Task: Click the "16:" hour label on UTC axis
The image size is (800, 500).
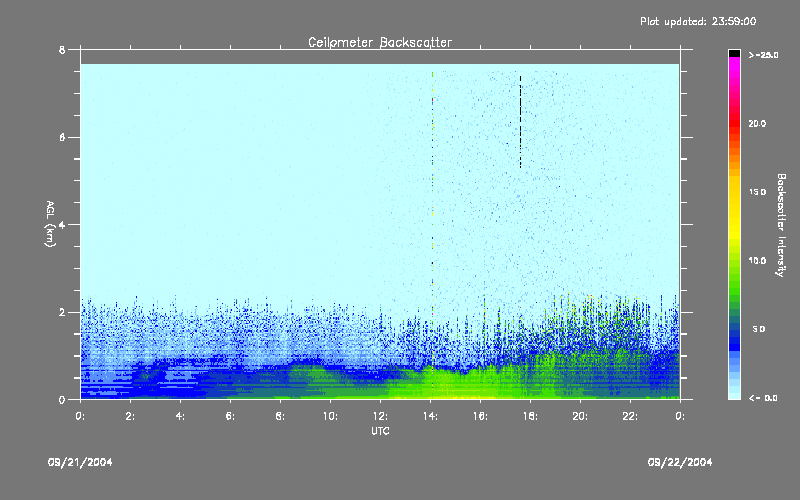Action: click(x=480, y=416)
